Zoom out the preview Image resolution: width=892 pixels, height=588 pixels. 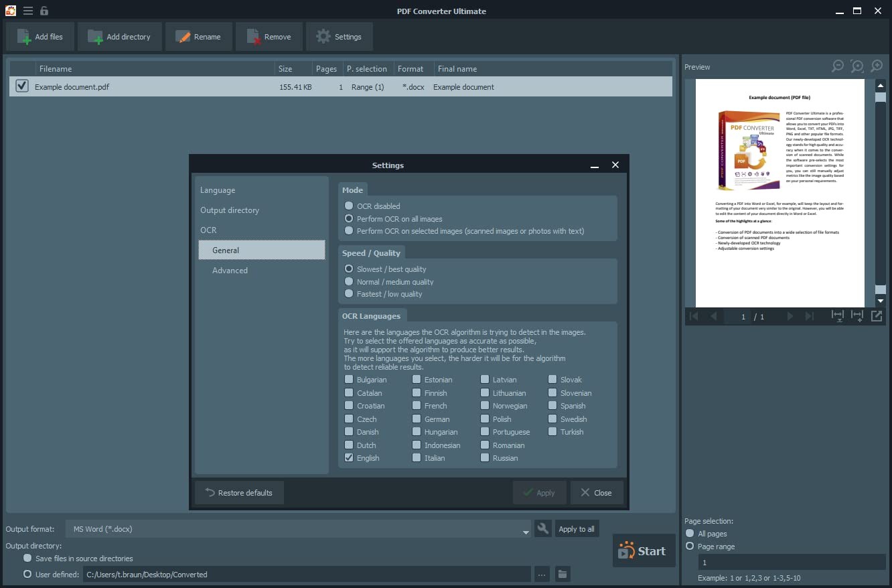click(x=838, y=66)
